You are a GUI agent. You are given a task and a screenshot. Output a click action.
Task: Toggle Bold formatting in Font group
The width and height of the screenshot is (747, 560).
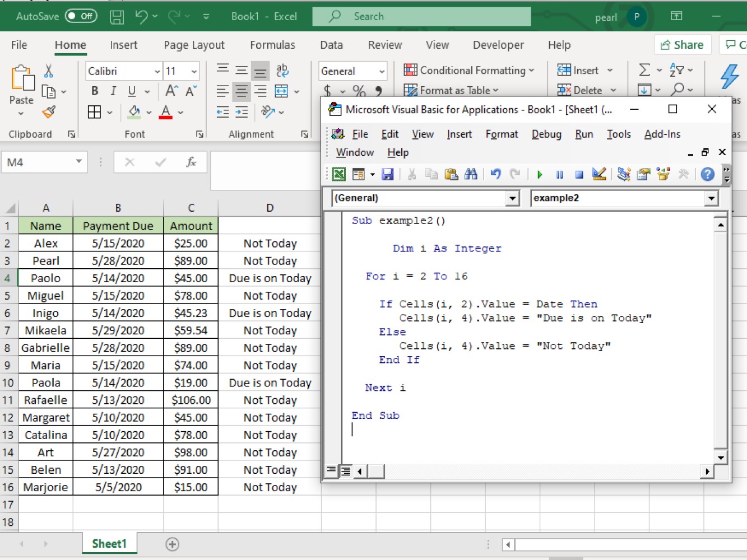tap(95, 91)
